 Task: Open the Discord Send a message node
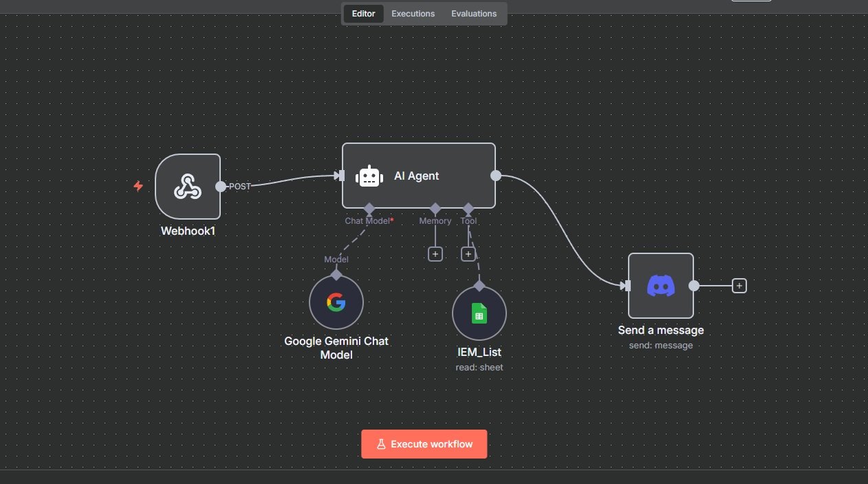660,285
